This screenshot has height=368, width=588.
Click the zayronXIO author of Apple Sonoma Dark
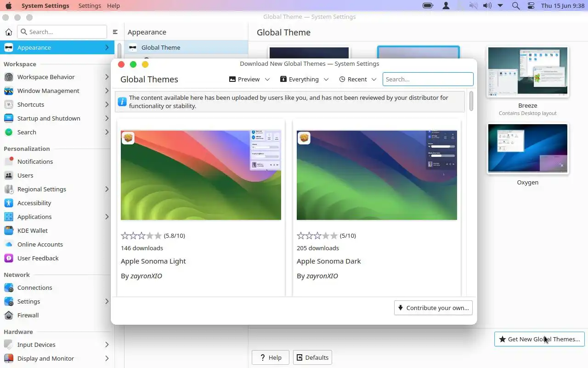tap(322, 276)
